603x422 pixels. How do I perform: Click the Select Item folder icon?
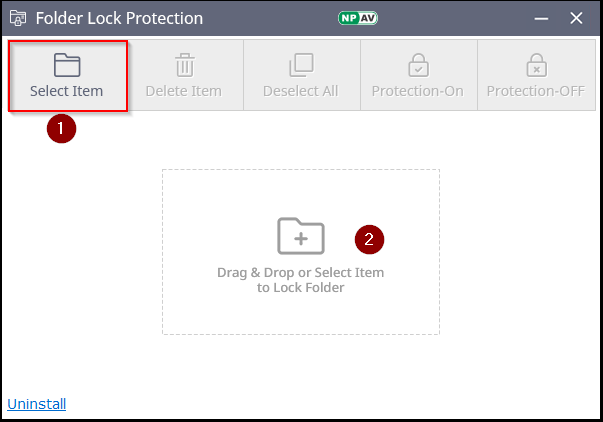click(67, 66)
